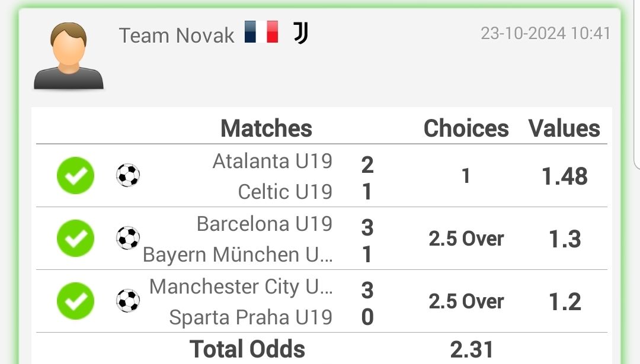The height and width of the screenshot is (364, 640).
Task: Tap the 2.31 total odds value
Action: click(472, 350)
